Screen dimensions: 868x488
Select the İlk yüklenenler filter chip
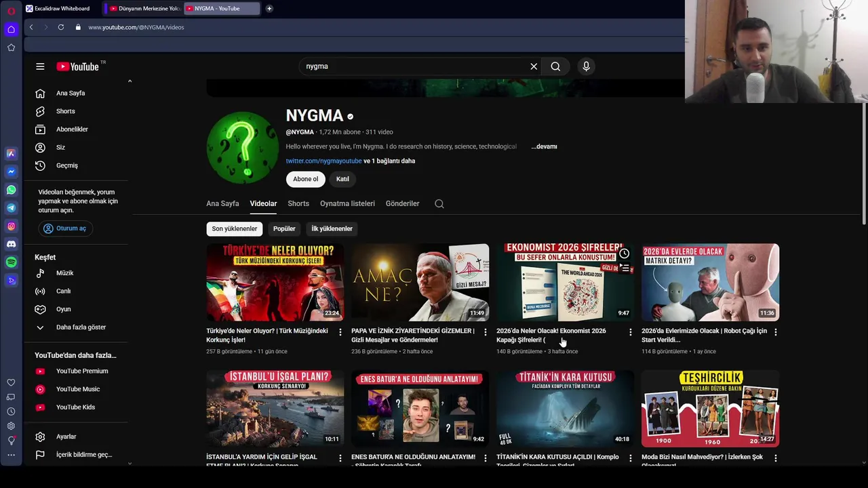(x=332, y=229)
